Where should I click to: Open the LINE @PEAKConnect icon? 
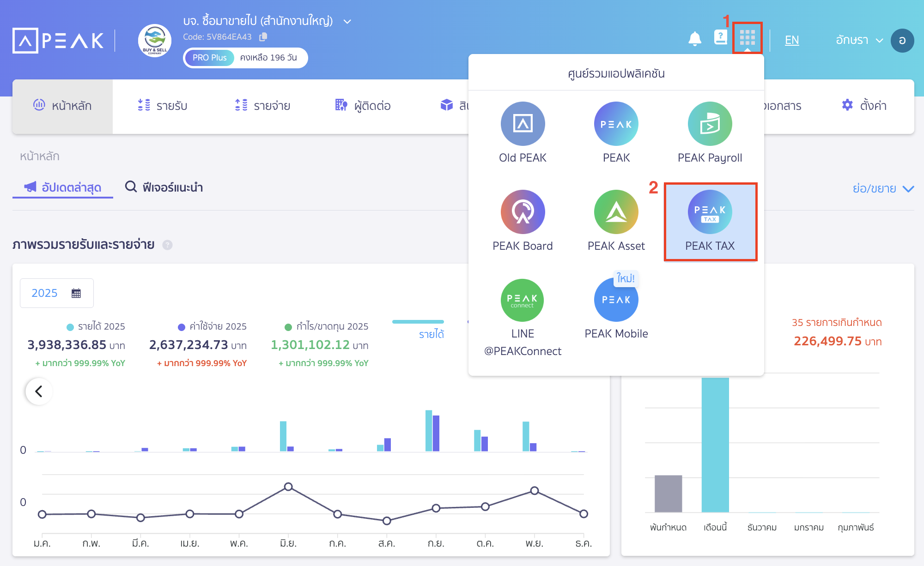pyautogui.click(x=522, y=300)
